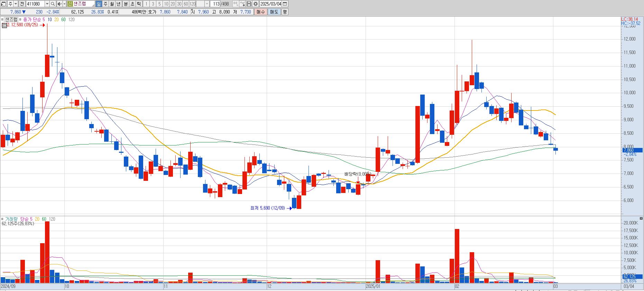The image size is (644, 291).
Task: Click the data table grid icon on the chart
Action: point(4,25)
